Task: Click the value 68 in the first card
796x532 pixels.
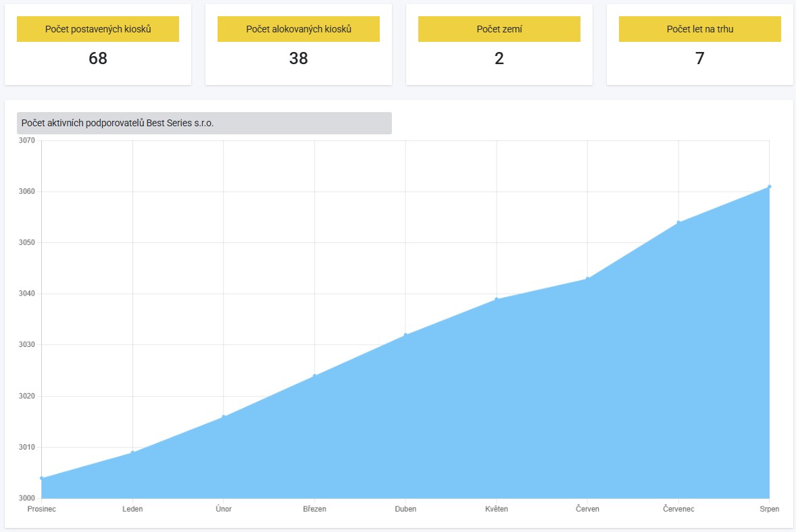Action: tap(98, 59)
